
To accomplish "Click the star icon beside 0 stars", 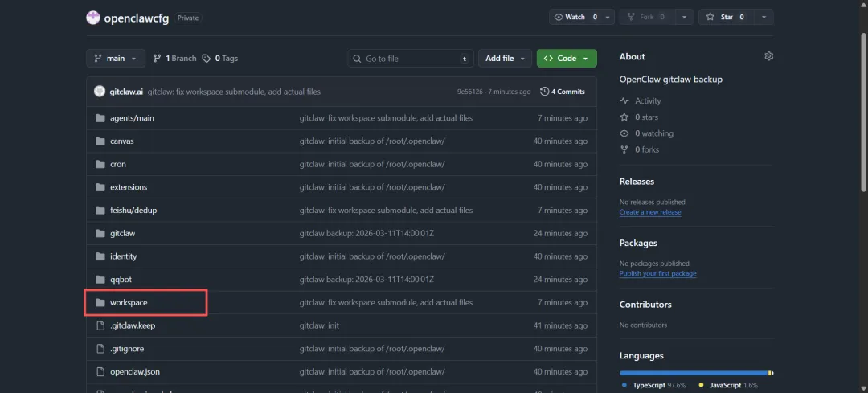I will coord(624,117).
